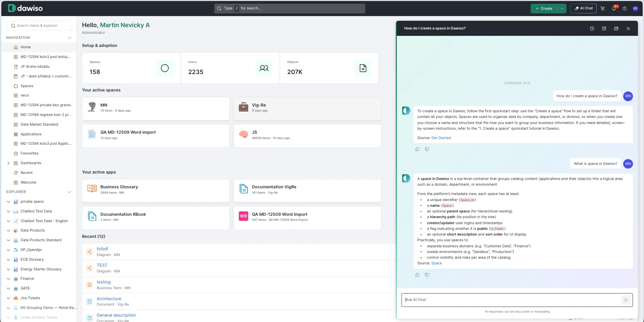644x322 pixels.
Task: Open the MN space tornado thumbnail
Action: 92,107
